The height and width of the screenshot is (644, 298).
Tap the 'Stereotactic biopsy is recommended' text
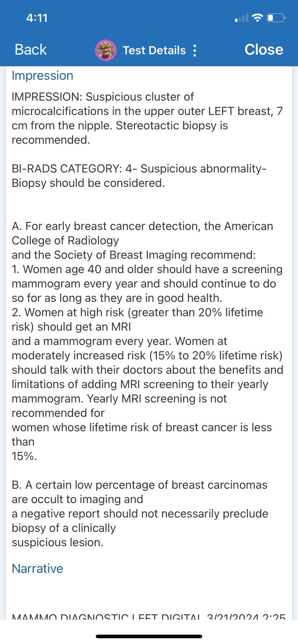click(x=120, y=133)
